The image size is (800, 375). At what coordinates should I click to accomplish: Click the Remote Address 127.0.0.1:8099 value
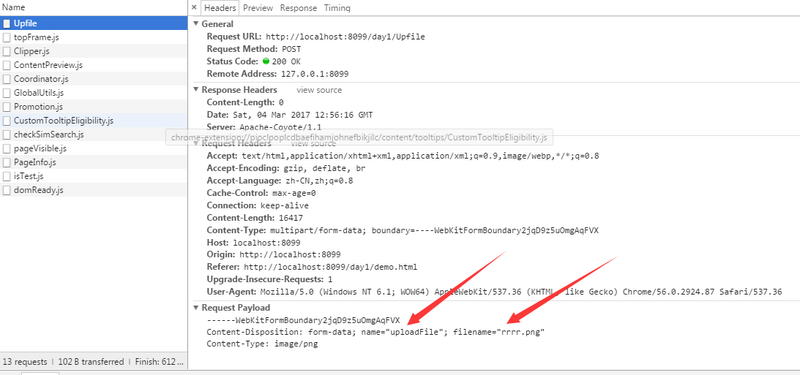(315, 74)
